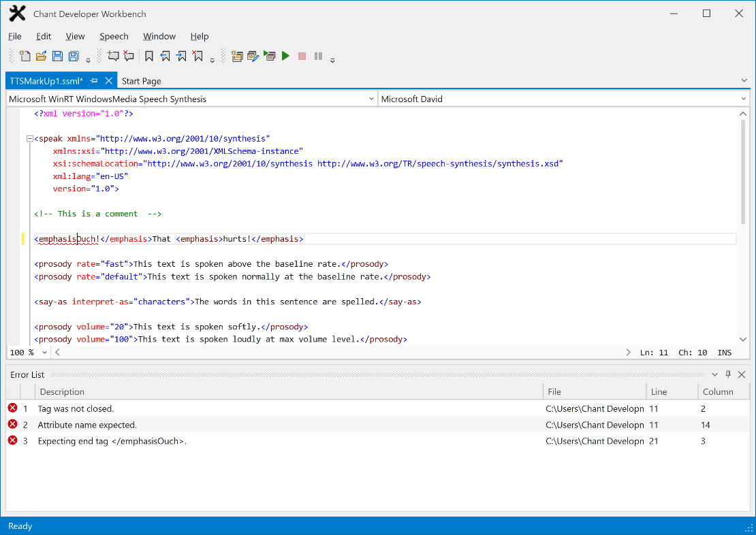This screenshot has width=756, height=535.
Task: Sort errors by Line column header
Action: (672, 392)
